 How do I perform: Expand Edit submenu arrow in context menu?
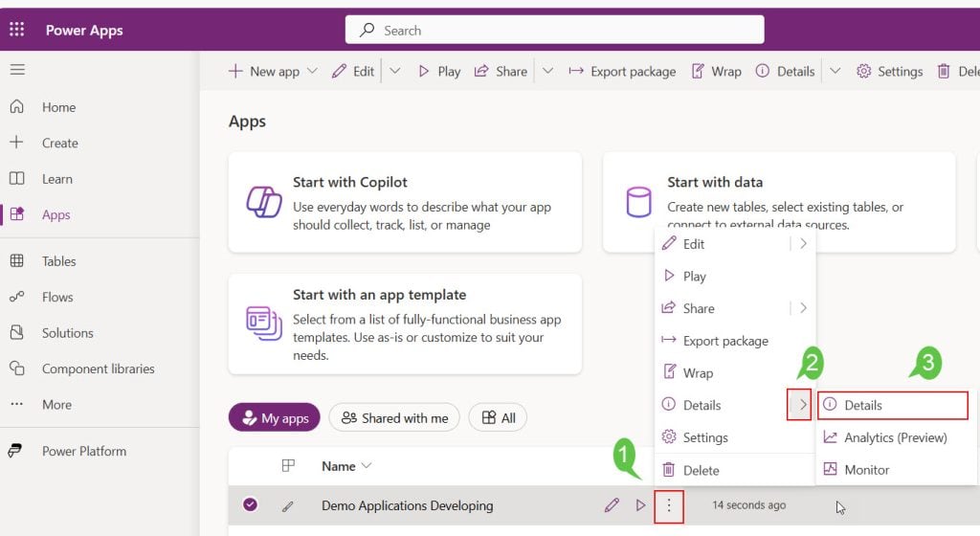[803, 244]
